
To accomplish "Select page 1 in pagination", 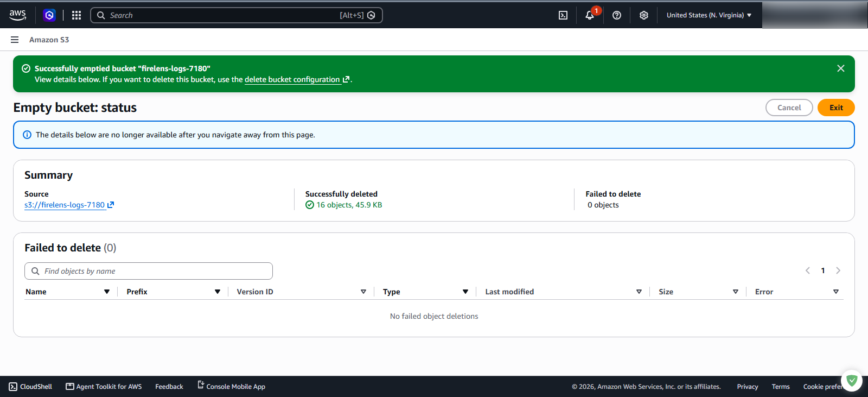I will (x=823, y=270).
